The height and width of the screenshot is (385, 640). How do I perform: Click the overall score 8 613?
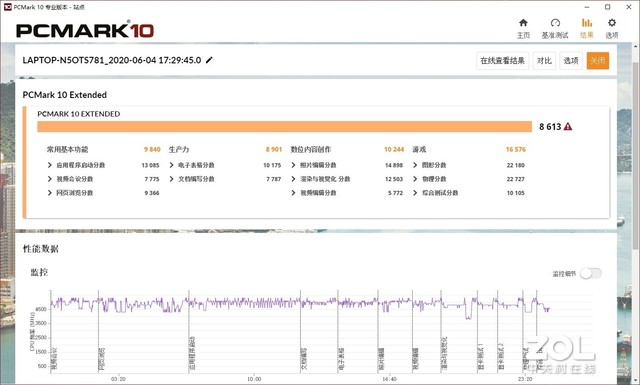(x=550, y=127)
